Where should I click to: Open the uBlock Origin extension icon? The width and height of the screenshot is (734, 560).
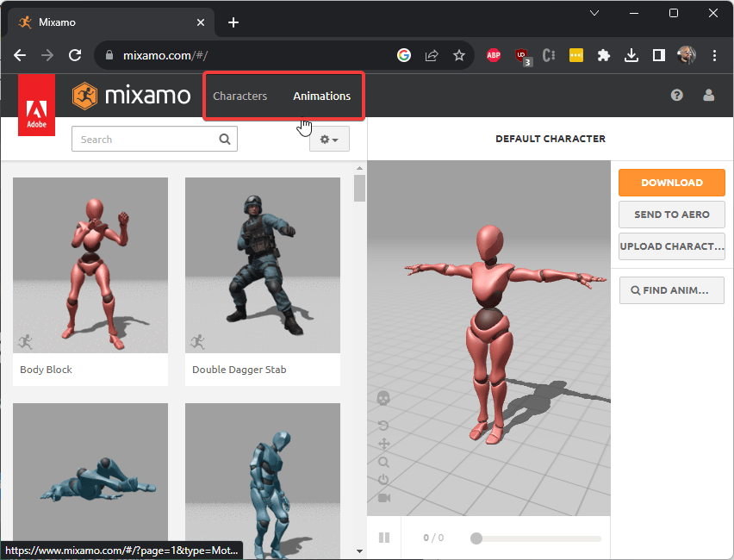pyautogui.click(x=521, y=56)
